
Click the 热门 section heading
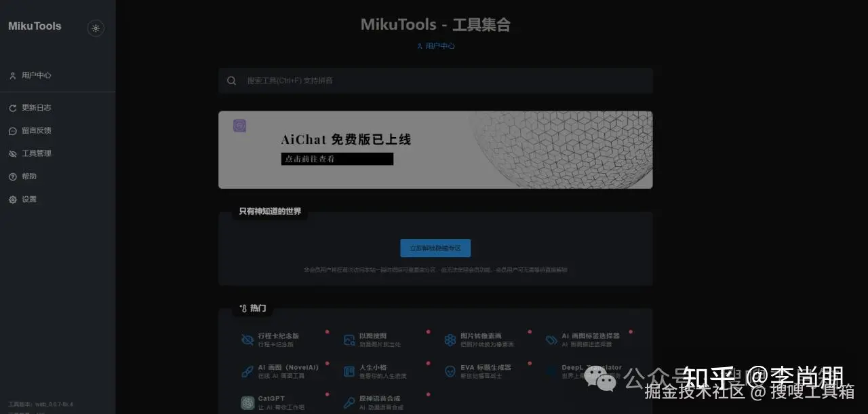pyautogui.click(x=253, y=308)
